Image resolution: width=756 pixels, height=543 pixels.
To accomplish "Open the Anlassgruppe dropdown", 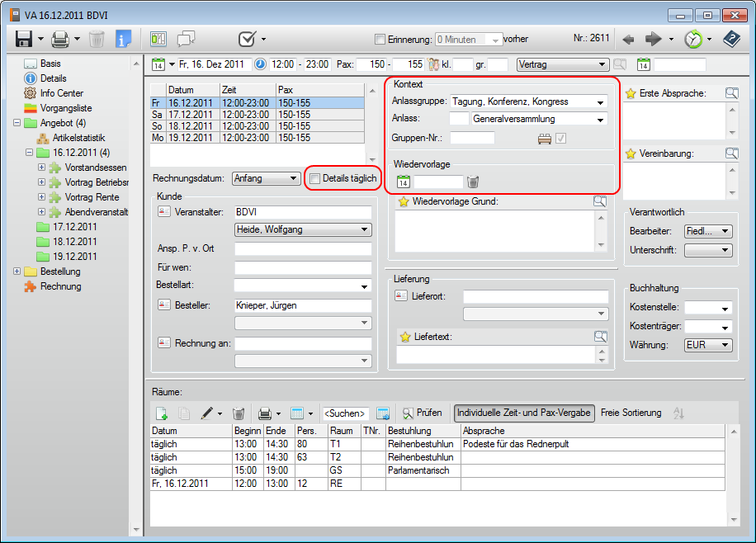I will click(600, 102).
